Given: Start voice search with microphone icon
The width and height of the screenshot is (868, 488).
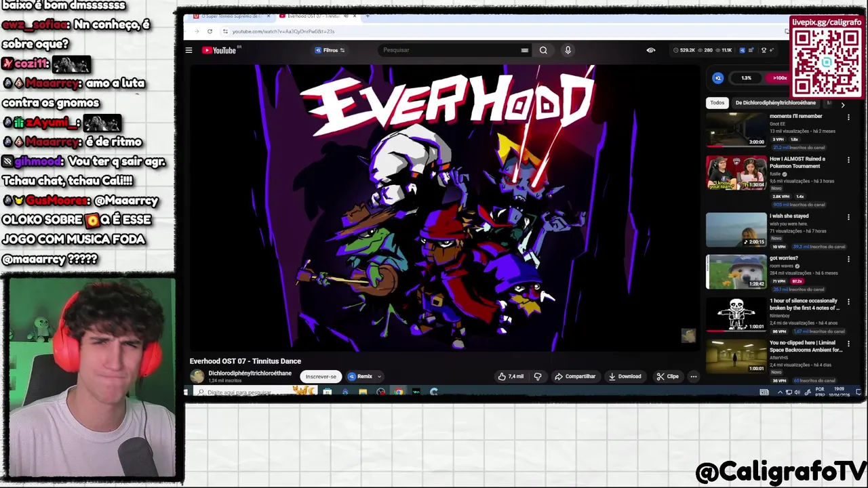Looking at the screenshot, I should point(568,50).
